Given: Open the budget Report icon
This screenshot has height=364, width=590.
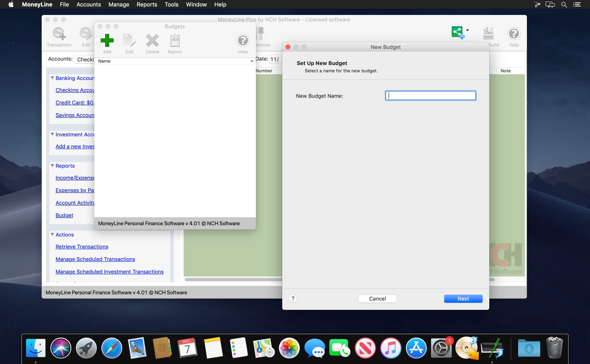Looking at the screenshot, I should click(175, 40).
